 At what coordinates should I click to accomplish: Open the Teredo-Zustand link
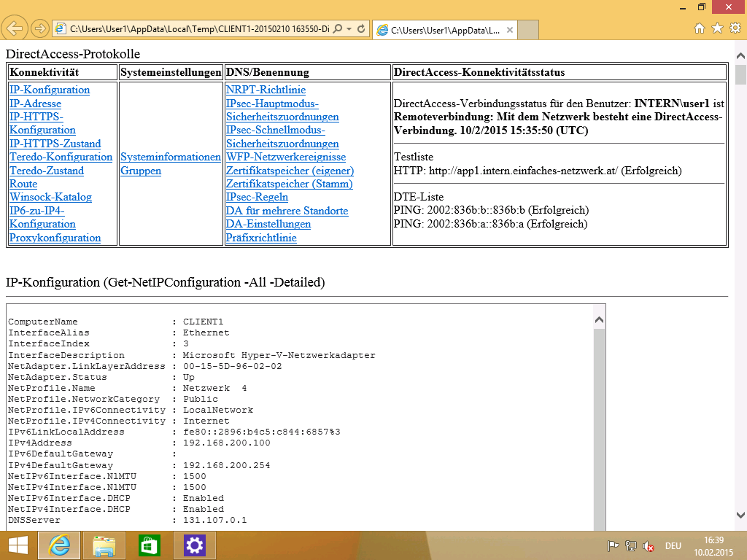[47, 171]
